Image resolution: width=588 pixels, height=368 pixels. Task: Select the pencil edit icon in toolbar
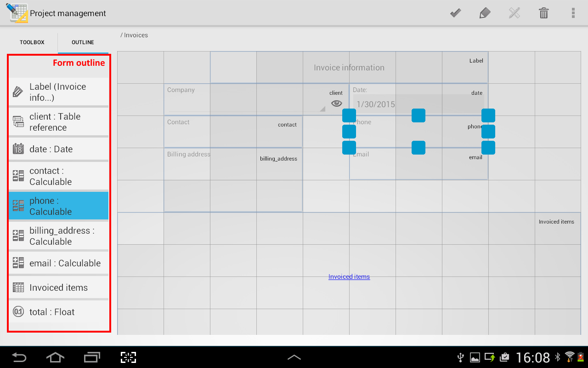[x=485, y=13]
